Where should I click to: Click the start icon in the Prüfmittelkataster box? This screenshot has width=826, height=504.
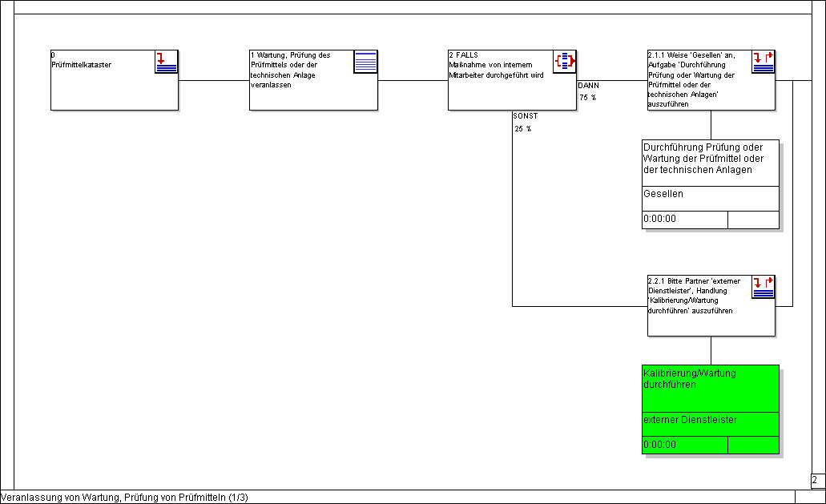coord(166,62)
